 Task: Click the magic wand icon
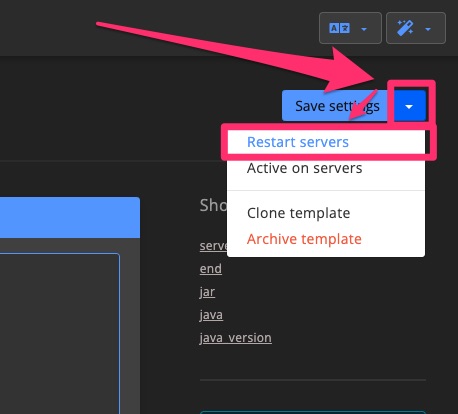coord(405,28)
